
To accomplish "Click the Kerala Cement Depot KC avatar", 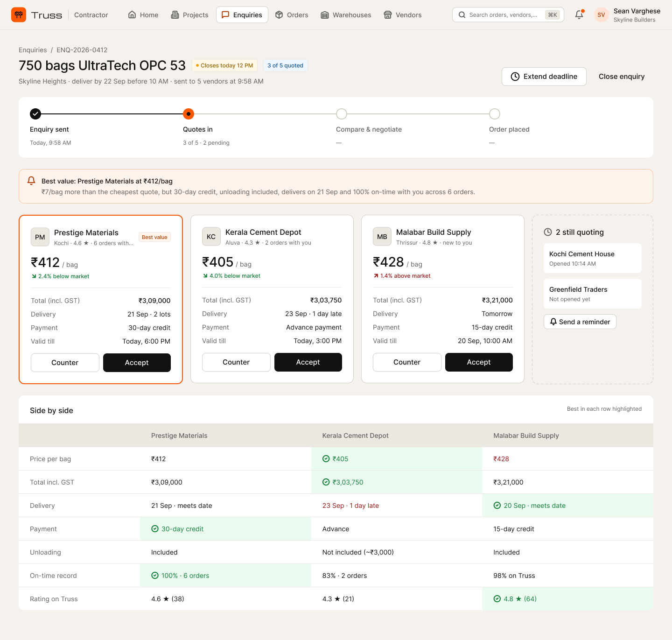I will point(211,237).
